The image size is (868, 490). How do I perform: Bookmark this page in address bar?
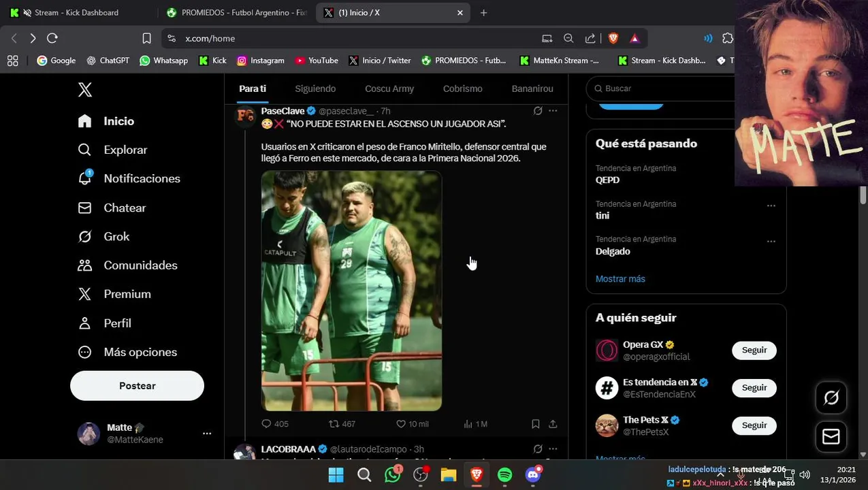point(146,38)
